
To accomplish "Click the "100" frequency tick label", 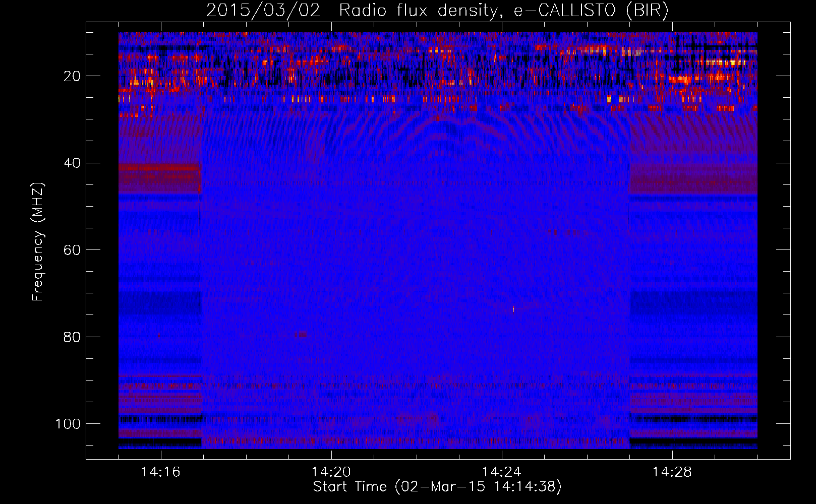I will [68, 424].
